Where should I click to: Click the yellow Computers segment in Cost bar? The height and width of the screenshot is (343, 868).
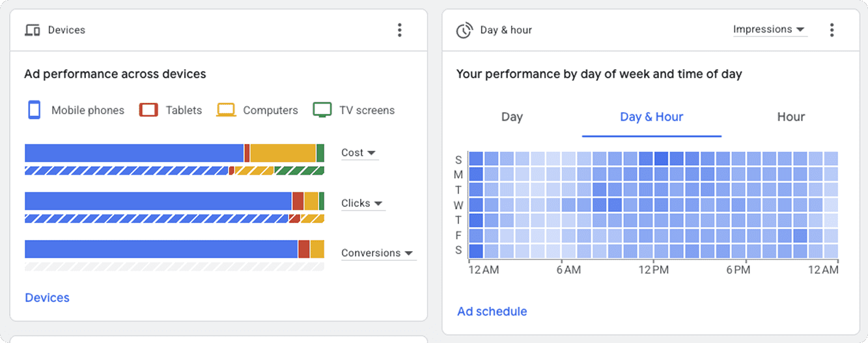pos(283,153)
